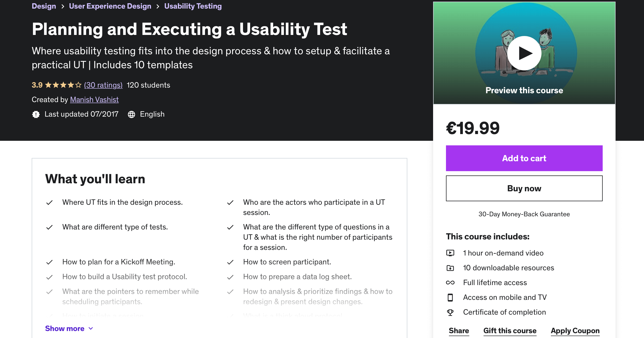This screenshot has height=338, width=644.
Task: Go to User Experience Design breadcrumb
Action: click(x=110, y=6)
